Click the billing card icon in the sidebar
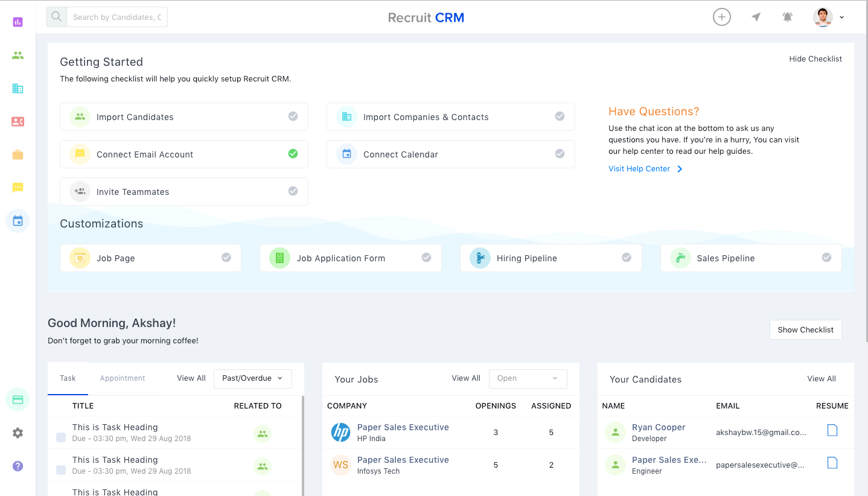This screenshot has width=868, height=496. pos(18,399)
